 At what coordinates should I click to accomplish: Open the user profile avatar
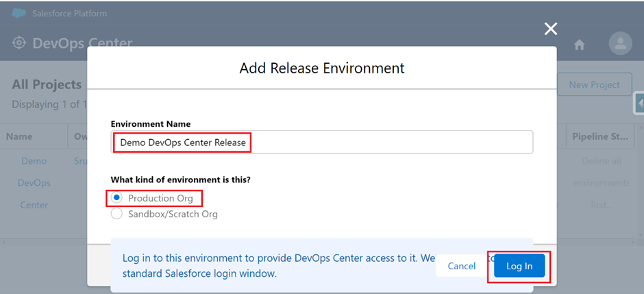[x=620, y=44]
